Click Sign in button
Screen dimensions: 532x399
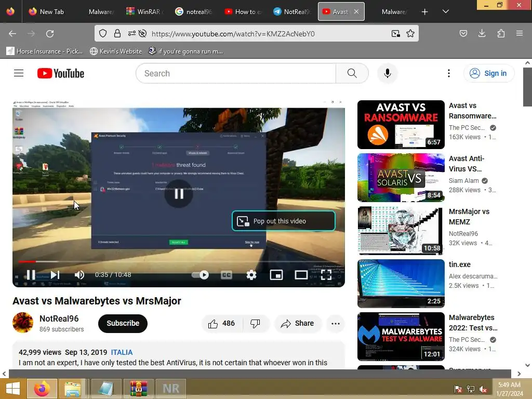click(488, 73)
